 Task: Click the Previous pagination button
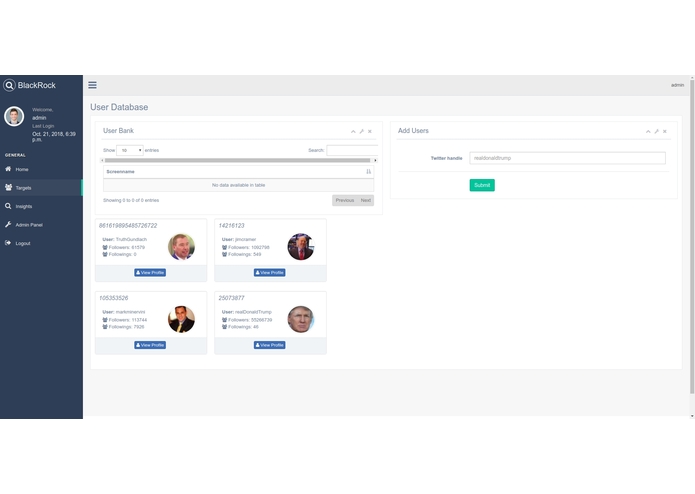pyautogui.click(x=345, y=201)
